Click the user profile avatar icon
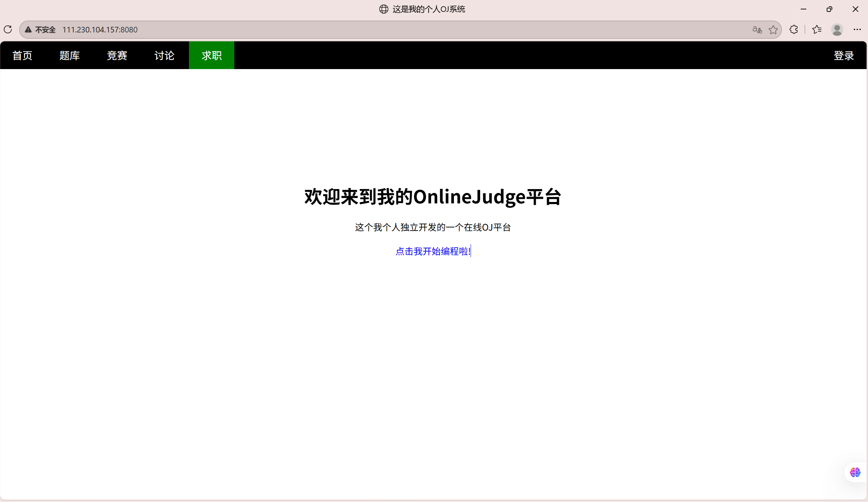868x502 pixels. (837, 30)
